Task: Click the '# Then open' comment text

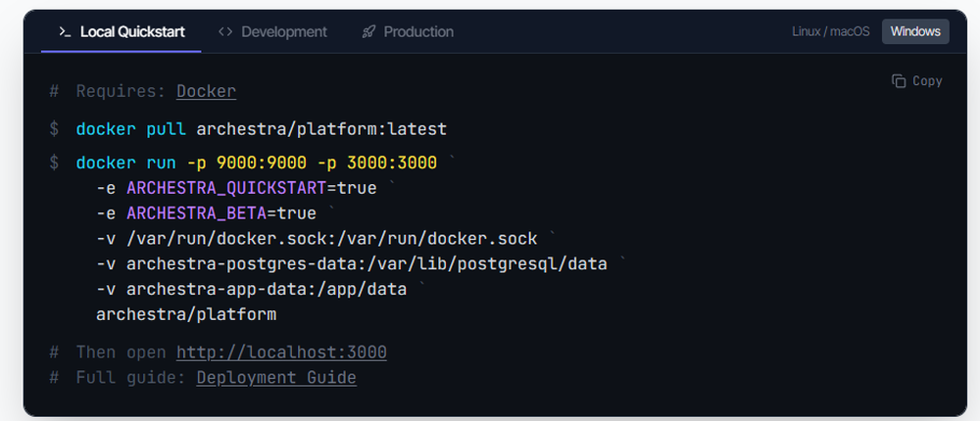Action: click(108, 352)
